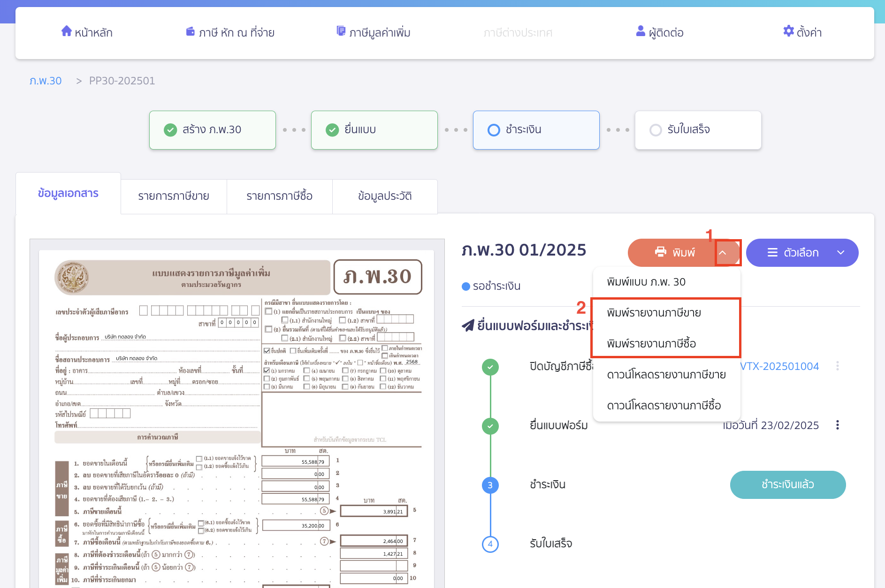Select พิมพ์รายงานภาษีขาย menu option
Viewport: 885px width, 588px height.
[654, 313]
